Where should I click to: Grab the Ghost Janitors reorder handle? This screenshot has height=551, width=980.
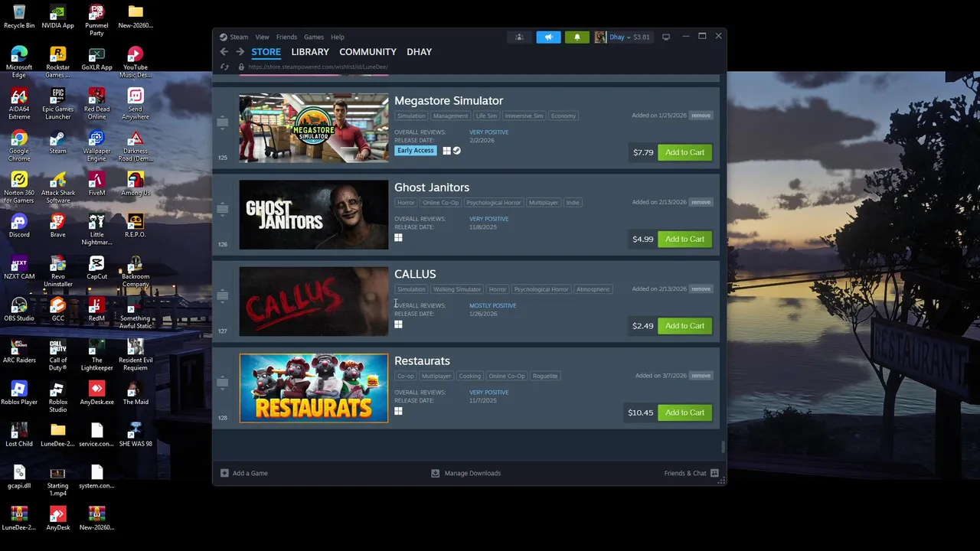point(222,209)
